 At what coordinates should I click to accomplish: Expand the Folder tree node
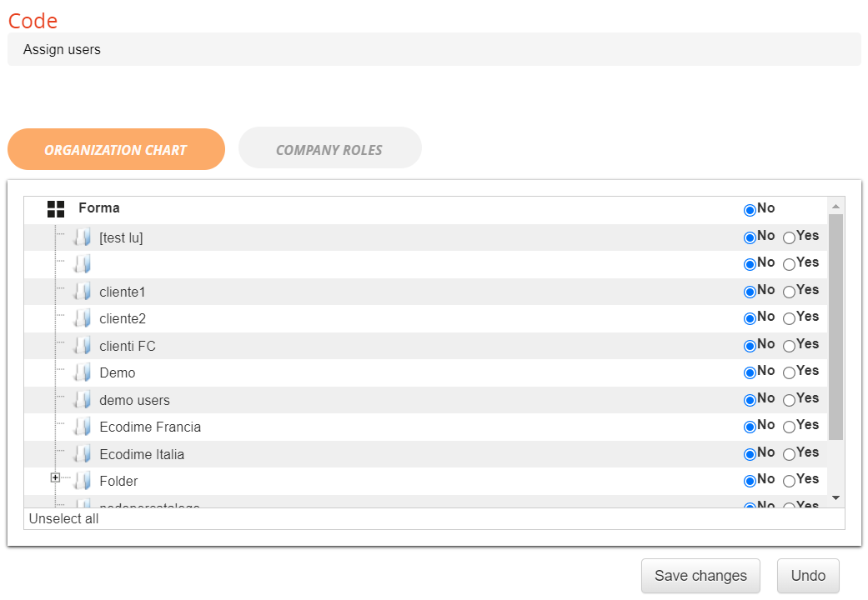[x=55, y=477]
